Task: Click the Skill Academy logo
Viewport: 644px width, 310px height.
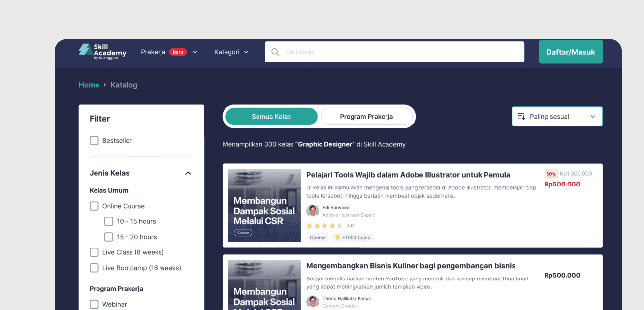Action: [x=102, y=52]
